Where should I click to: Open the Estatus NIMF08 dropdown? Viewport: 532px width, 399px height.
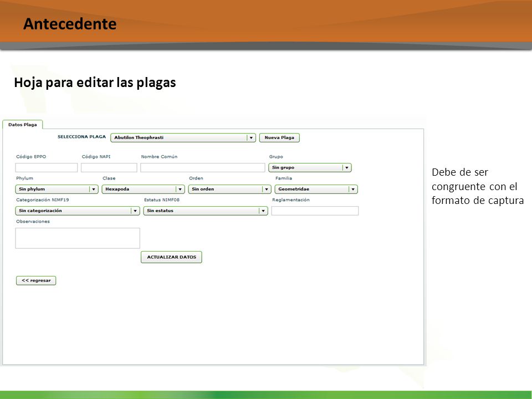(x=206, y=211)
